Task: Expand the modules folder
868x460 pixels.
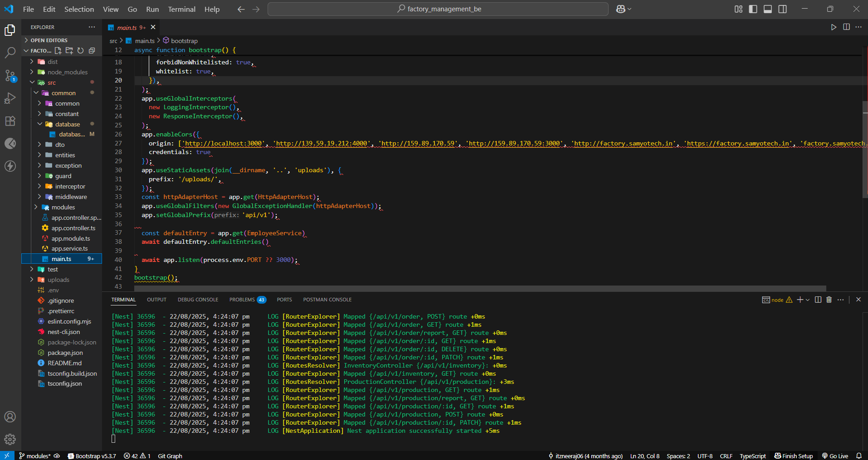Action: 63,207
